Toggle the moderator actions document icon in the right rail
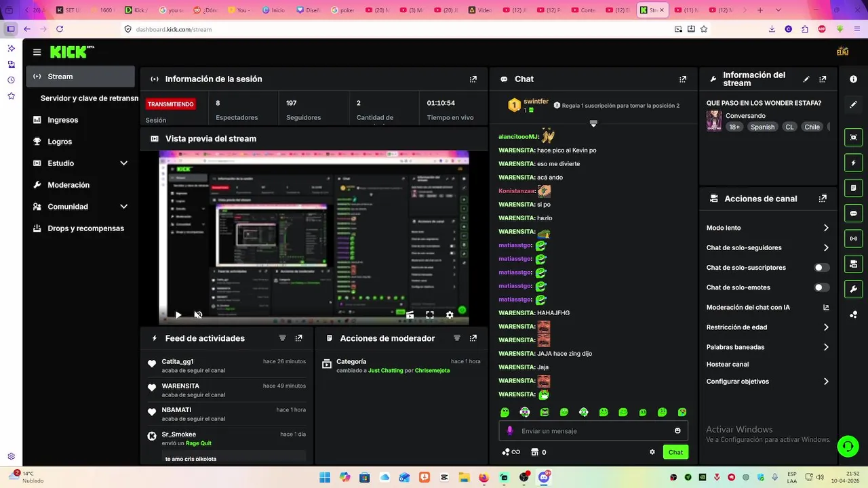The height and width of the screenshot is (488, 868). tap(853, 188)
